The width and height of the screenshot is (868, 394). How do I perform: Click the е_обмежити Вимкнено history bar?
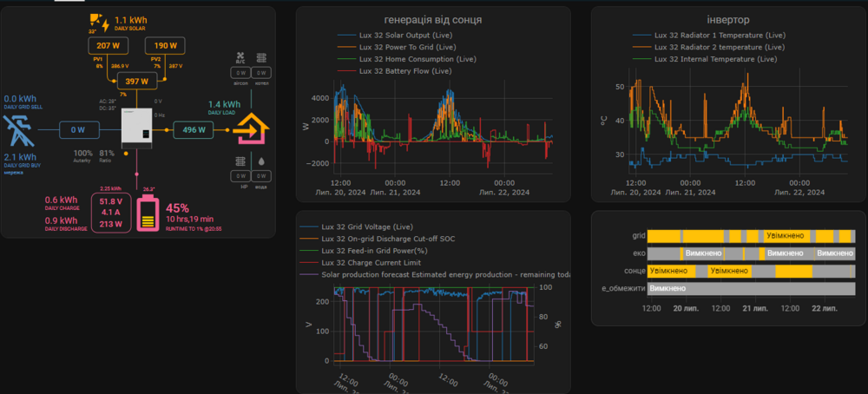click(x=751, y=288)
